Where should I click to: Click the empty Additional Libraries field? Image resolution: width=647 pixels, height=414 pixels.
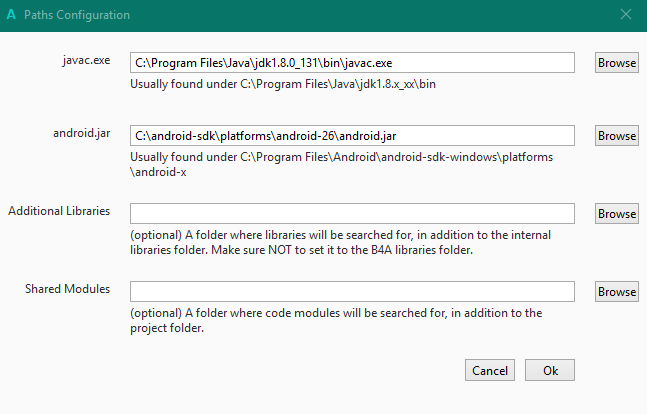[352, 213]
